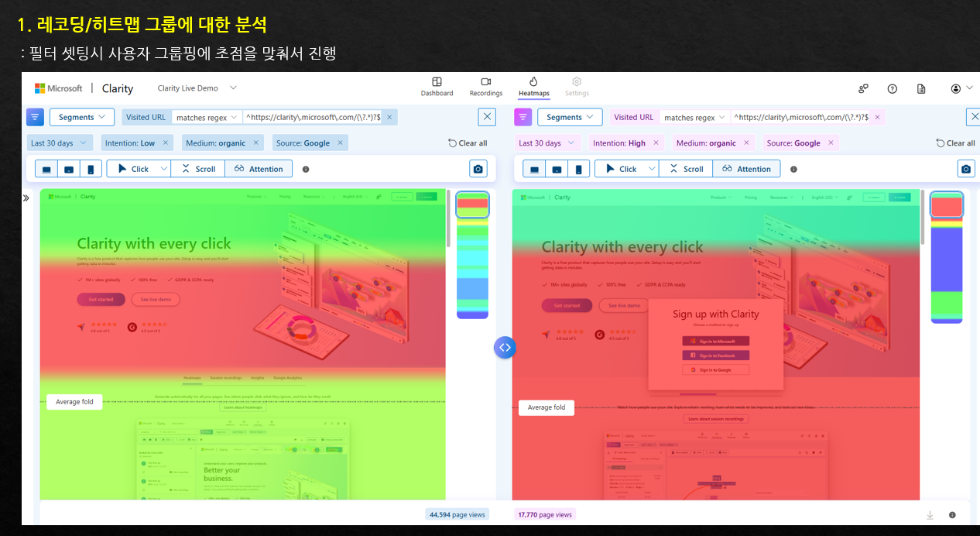Toggle tablet view on right heatmap
The width and height of the screenshot is (980, 536).
556,168
